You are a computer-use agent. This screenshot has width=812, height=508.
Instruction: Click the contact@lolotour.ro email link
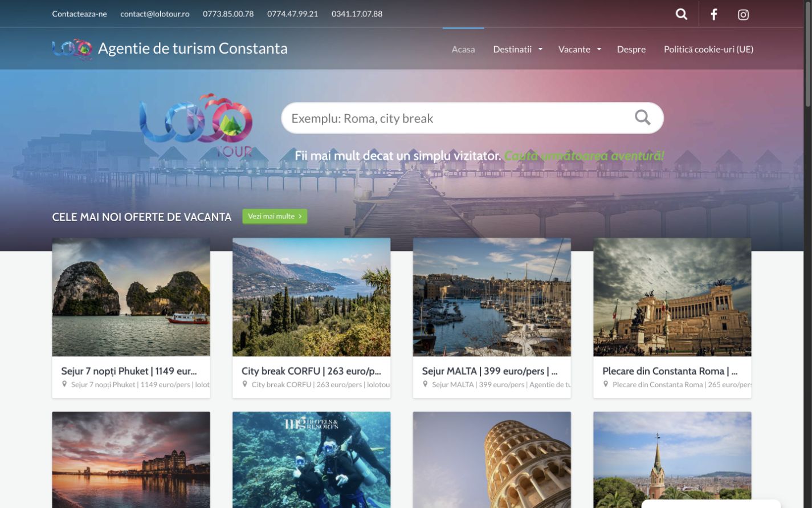pos(155,14)
